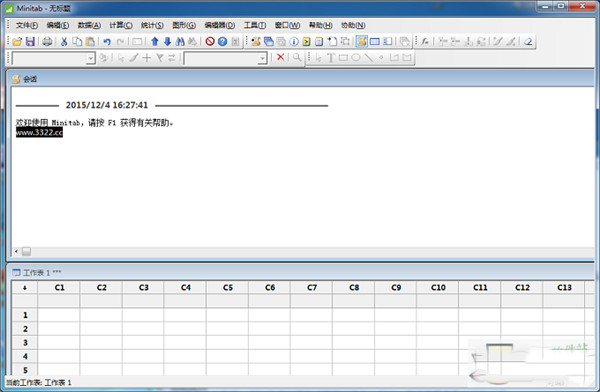Screen dimensions: 600x392
Task: Open Help via the blue question mark
Action: [223, 41]
